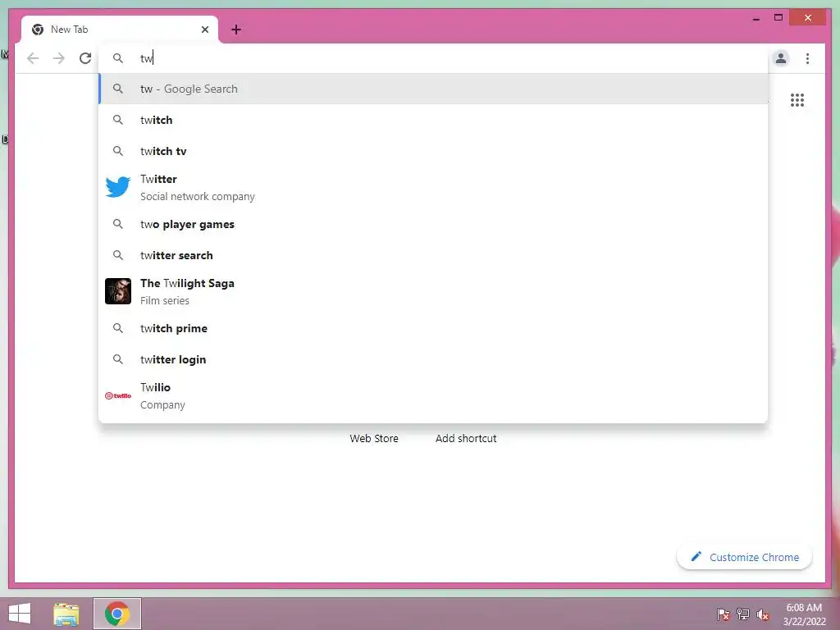Viewport: 840px width, 630px height.
Task: Click the browser back arrow
Action: click(x=33, y=58)
